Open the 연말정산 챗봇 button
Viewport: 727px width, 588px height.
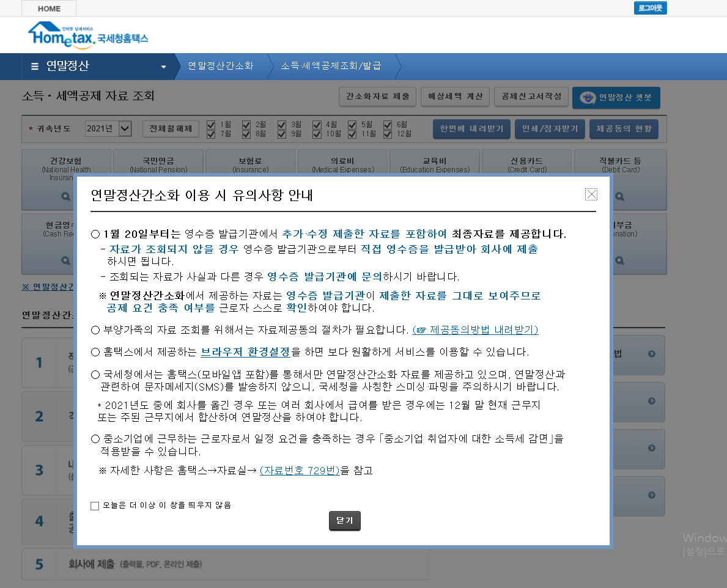tap(616, 97)
